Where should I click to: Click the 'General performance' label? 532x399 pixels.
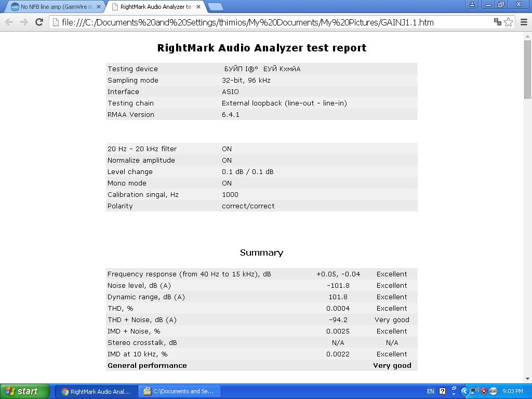pos(147,365)
